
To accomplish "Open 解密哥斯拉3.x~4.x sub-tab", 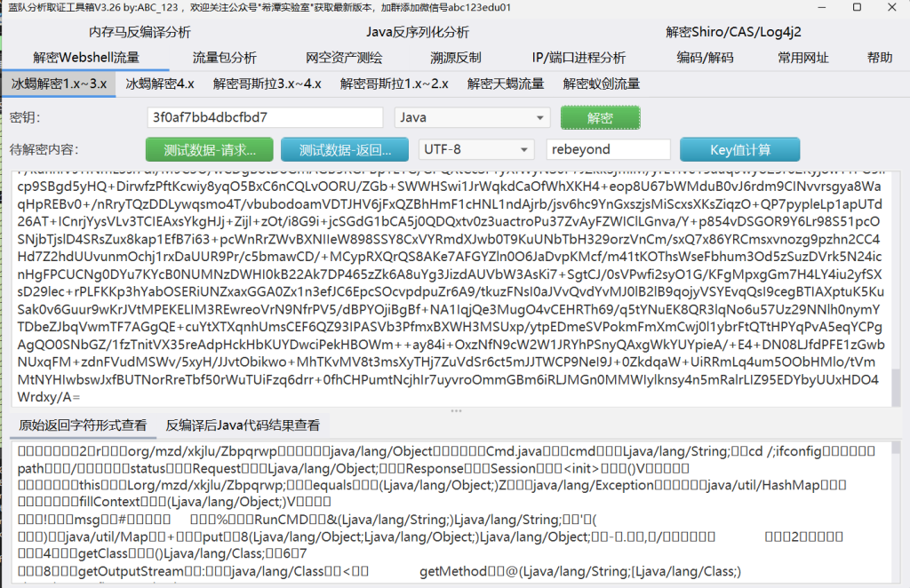I will point(267,84).
